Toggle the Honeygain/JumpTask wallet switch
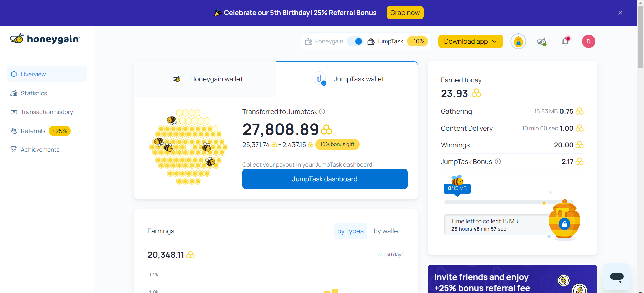Viewport: 644px width, 293px height. [x=355, y=41]
